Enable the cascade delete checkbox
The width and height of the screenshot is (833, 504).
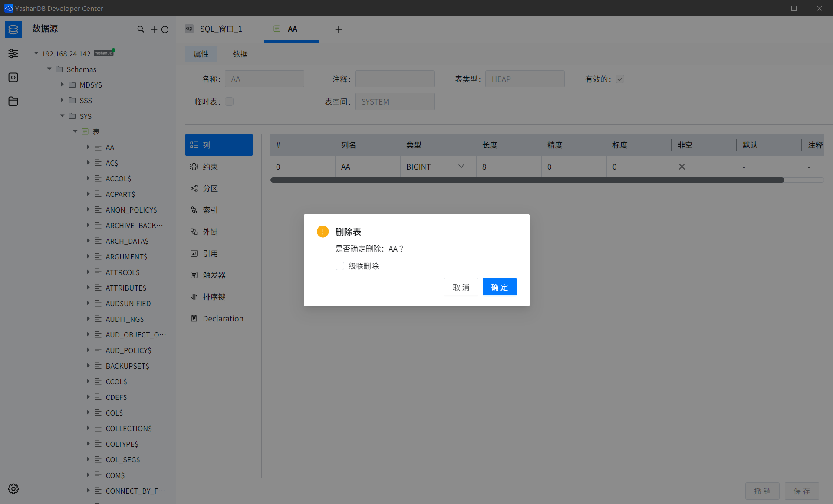click(340, 266)
